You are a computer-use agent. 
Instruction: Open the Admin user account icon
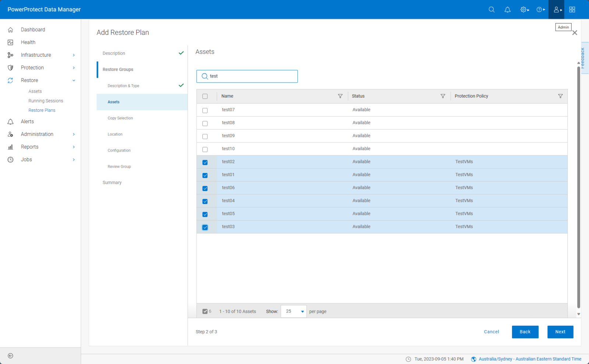(x=556, y=10)
